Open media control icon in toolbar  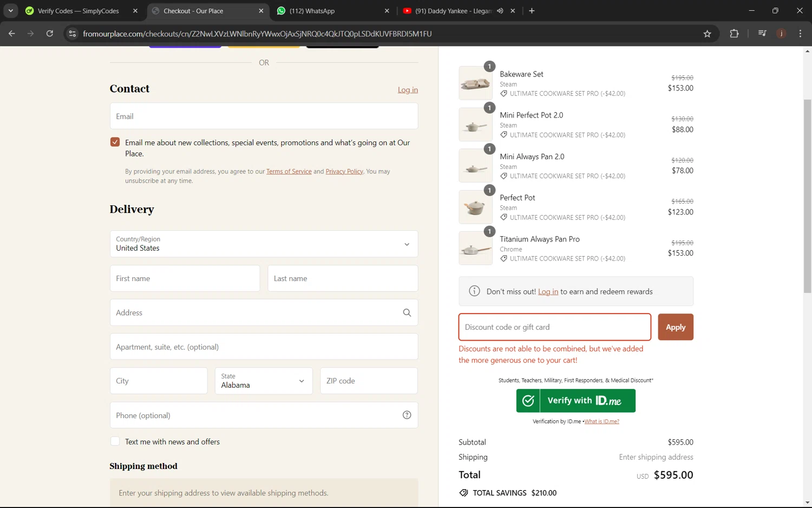point(762,34)
